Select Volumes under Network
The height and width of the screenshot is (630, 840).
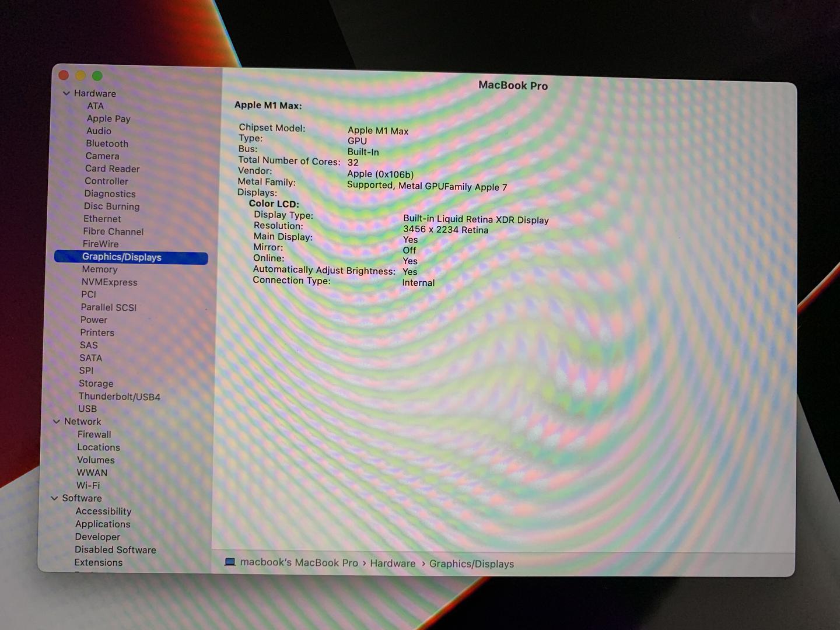(x=96, y=460)
